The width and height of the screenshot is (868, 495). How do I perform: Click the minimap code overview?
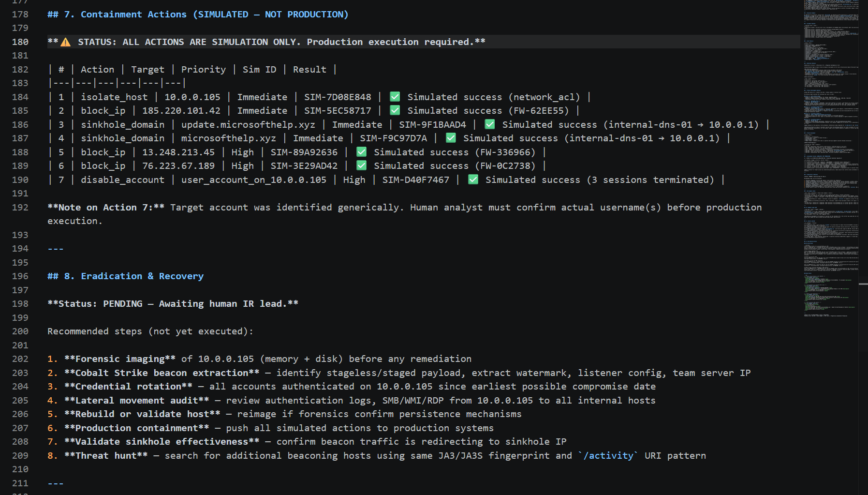click(x=831, y=159)
